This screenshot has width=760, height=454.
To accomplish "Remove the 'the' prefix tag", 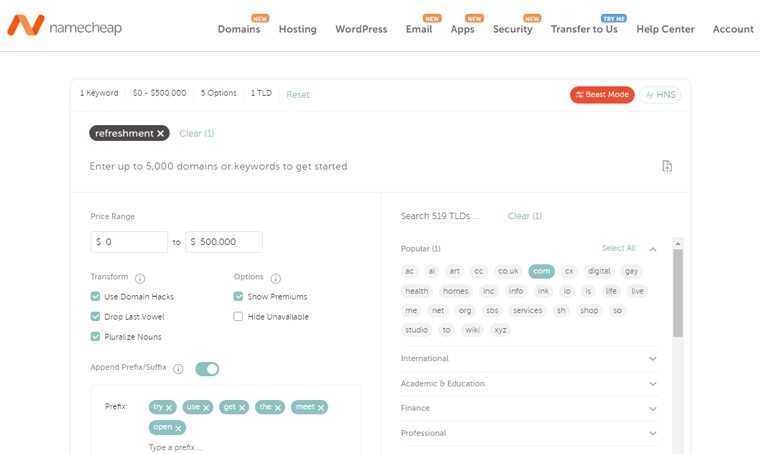I will 278,408.
